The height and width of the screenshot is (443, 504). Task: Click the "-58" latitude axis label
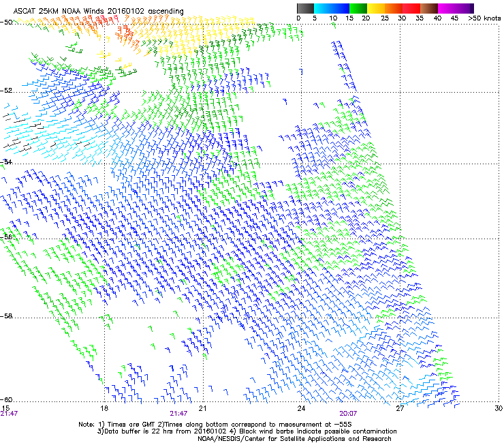[6, 316]
